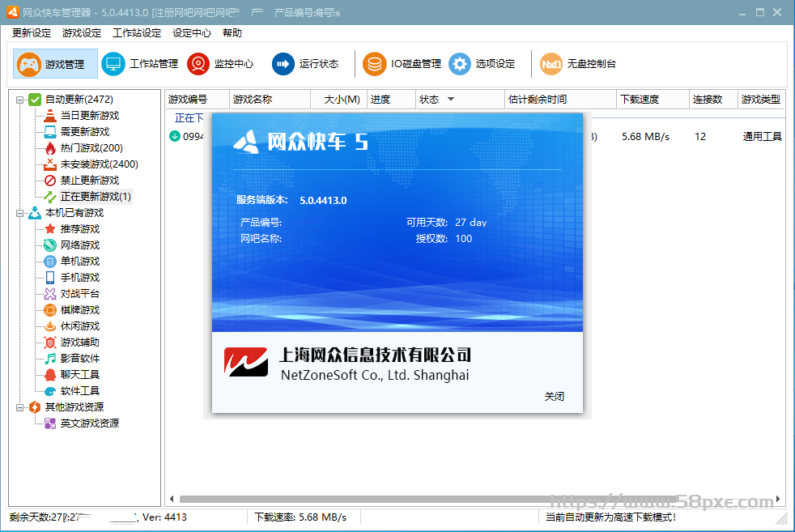795x532 pixels.
Task: Click the scrollbar left arrow
Action: coord(172,499)
